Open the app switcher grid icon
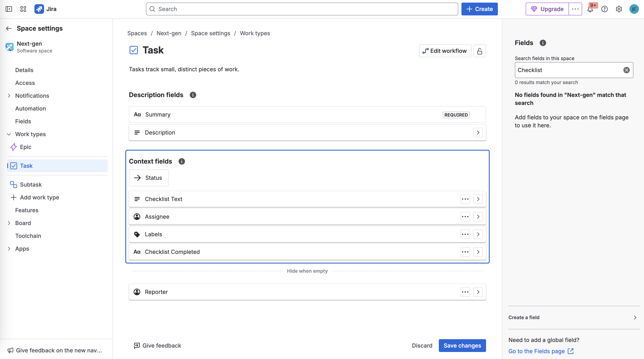 (23, 9)
